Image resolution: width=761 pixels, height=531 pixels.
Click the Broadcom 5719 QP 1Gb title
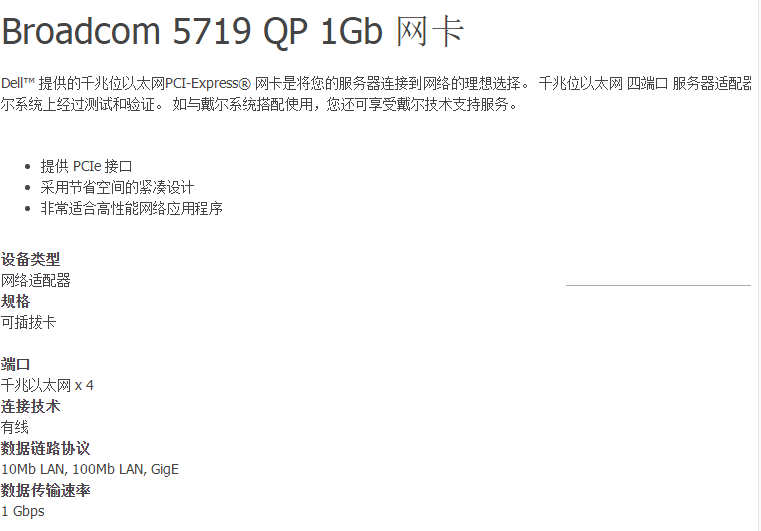click(232, 32)
